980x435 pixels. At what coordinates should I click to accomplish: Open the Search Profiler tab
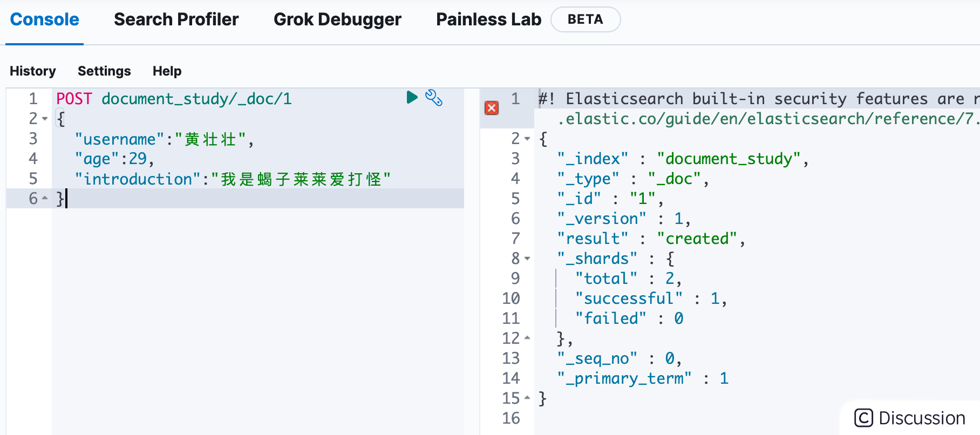point(176,19)
